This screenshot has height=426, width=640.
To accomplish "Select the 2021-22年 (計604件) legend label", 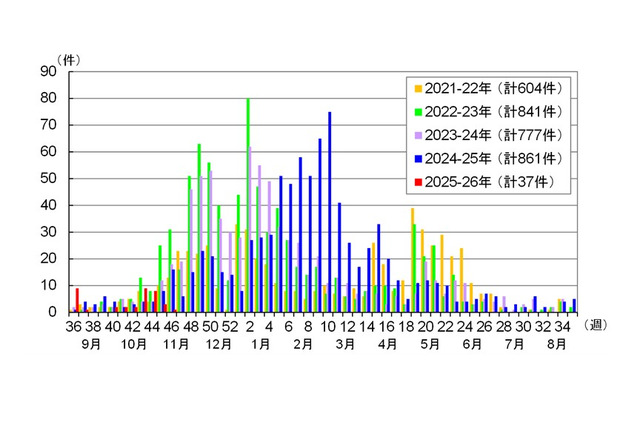I will tap(492, 87).
